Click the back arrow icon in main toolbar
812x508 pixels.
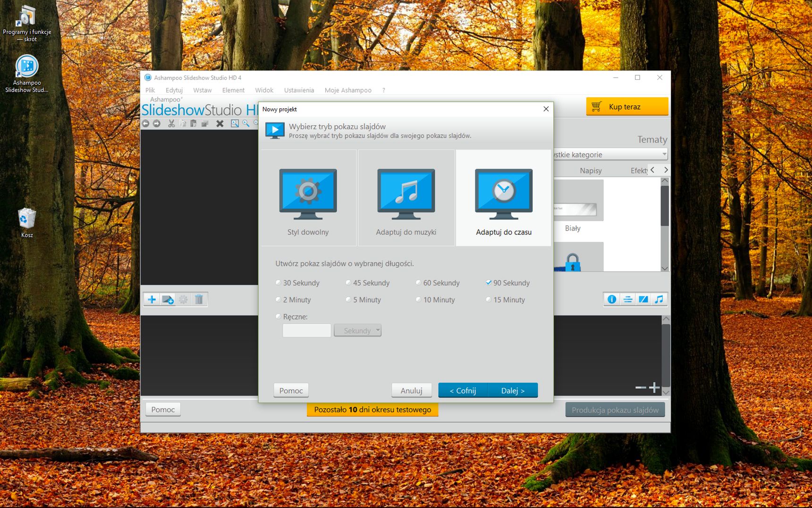pos(145,123)
